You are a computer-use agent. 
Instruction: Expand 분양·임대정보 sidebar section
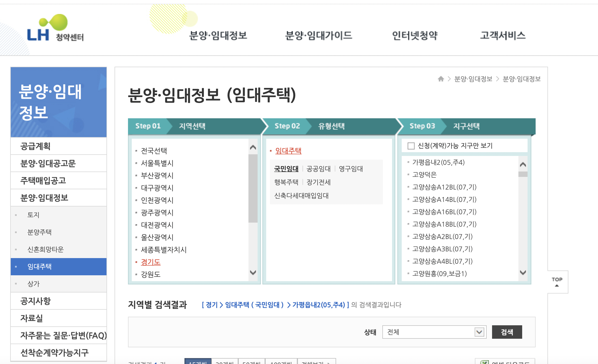(x=44, y=198)
